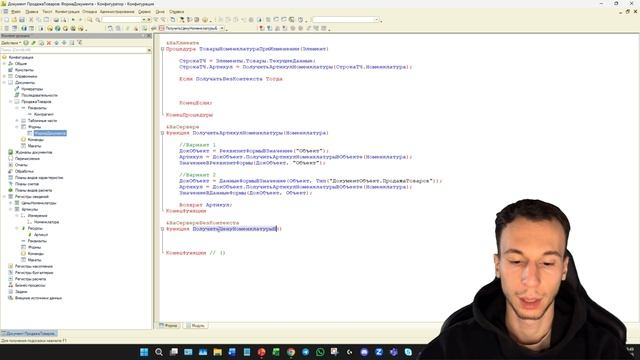This screenshot has width=640, height=360.
Task: Click the pencil Edit icon in tree toolbar
Action: [34, 43]
